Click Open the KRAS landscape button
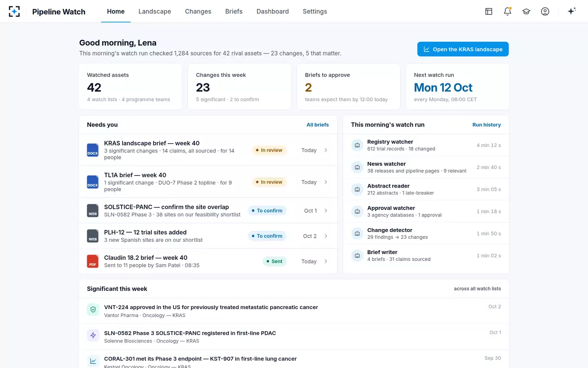The width and height of the screenshot is (588, 368). 463,49
